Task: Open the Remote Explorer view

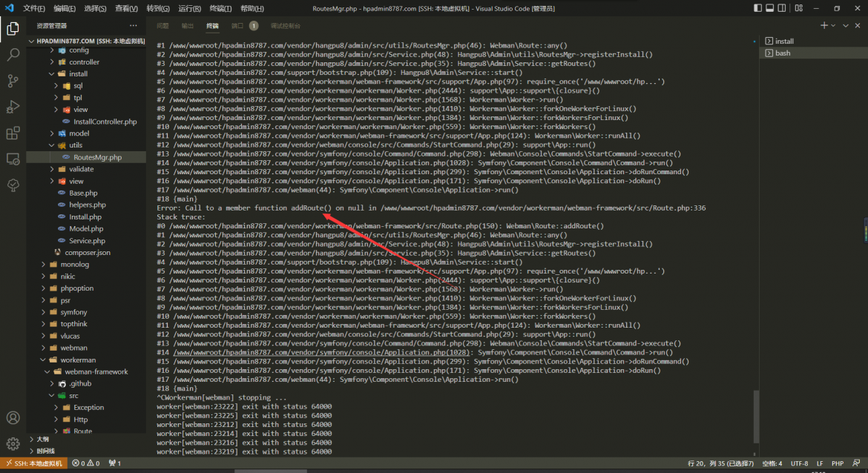Action: (13, 159)
